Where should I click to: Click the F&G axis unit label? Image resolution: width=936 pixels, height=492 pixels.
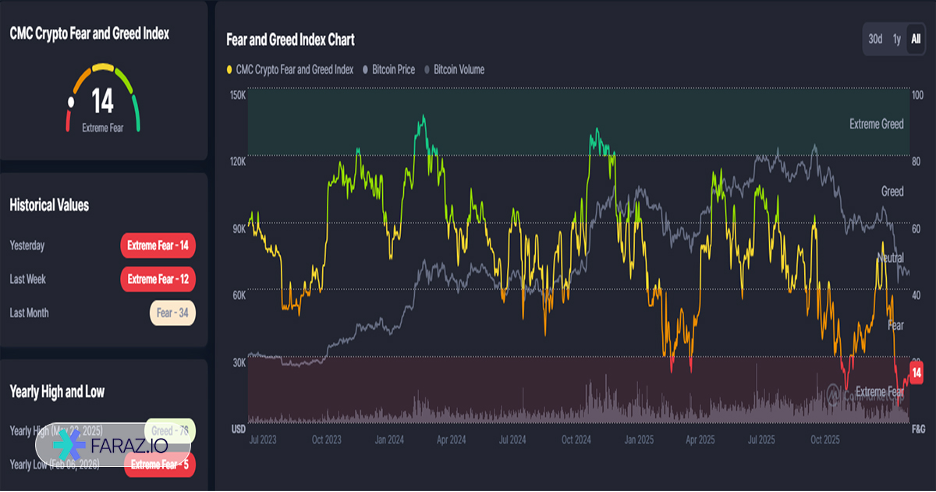pos(919,429)
